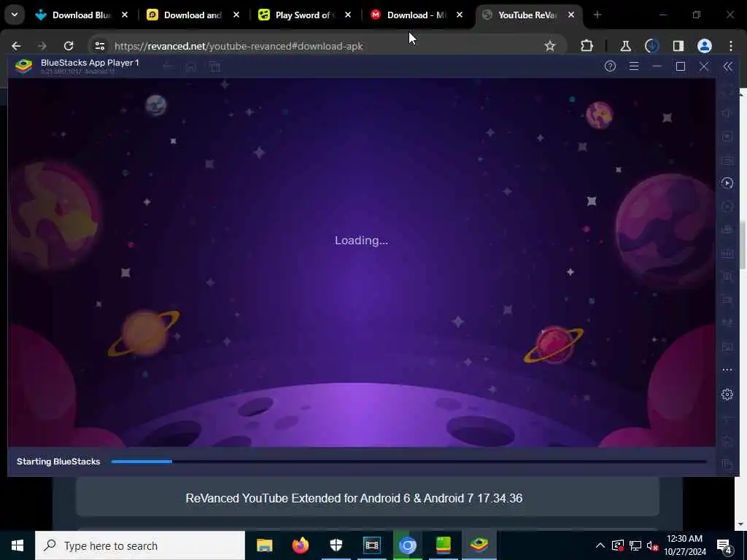Screen dimensions: 747x560
Task: Click the circular play icon in BlueStacks sidebar
Action: [727, 183]
